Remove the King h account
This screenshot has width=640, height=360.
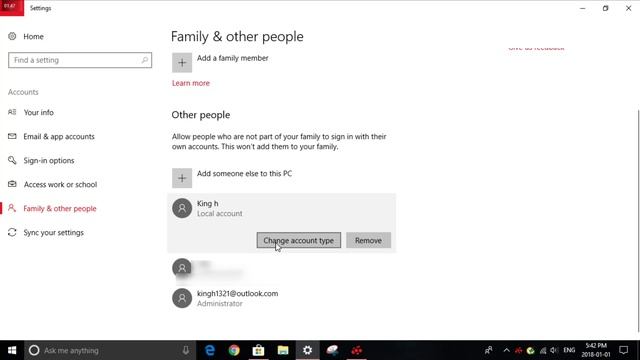click(368, 240)
